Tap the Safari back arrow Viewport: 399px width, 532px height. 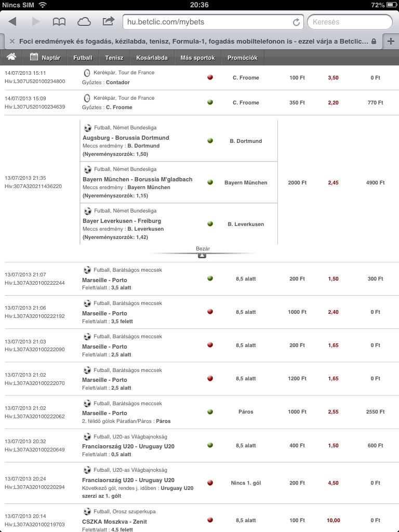pyautogui.click(x=12, y=21)
